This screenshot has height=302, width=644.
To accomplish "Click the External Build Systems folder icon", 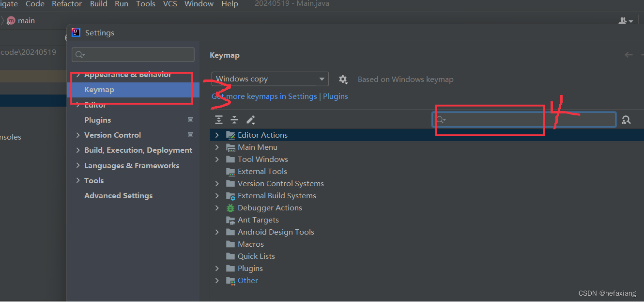I will [230, 196].
